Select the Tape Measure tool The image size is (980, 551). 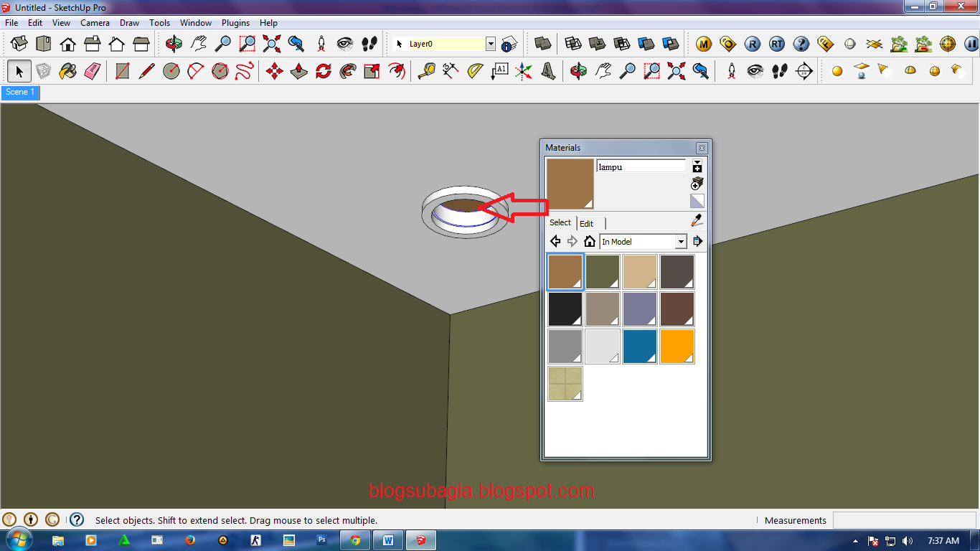point(427,71)
